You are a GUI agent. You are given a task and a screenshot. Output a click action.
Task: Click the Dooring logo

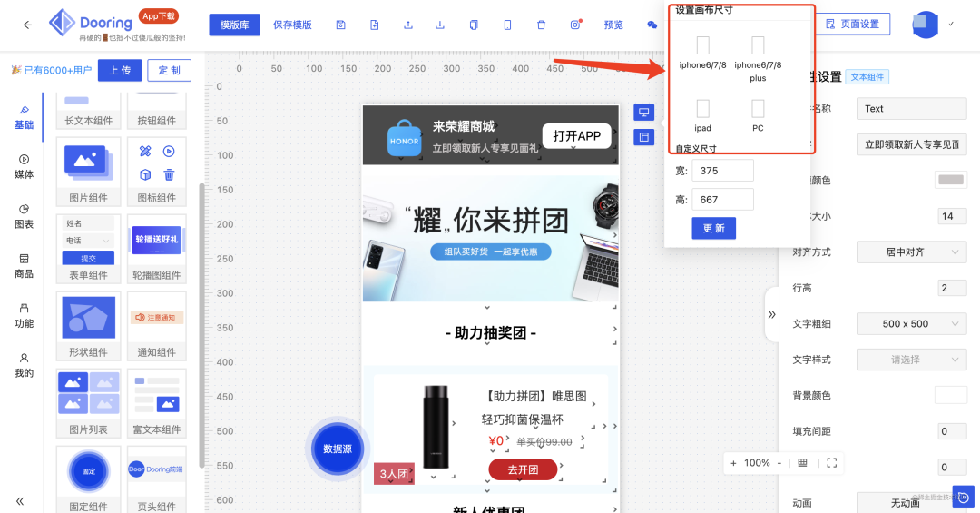92,23
